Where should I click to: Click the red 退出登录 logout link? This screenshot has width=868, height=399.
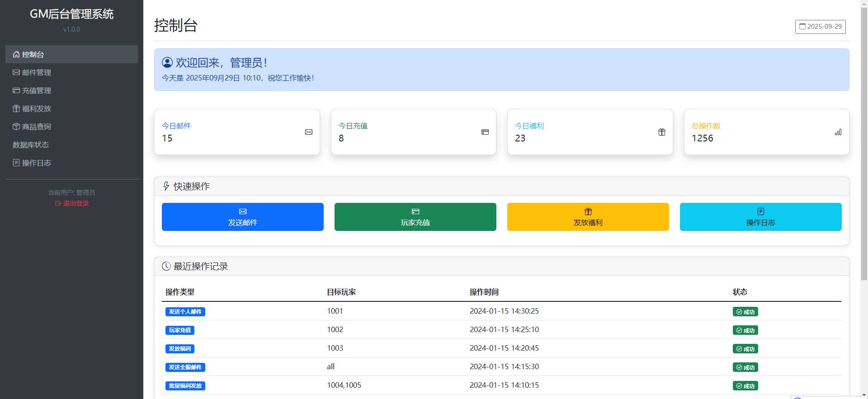pyautogui.click(x=72, y=203)
